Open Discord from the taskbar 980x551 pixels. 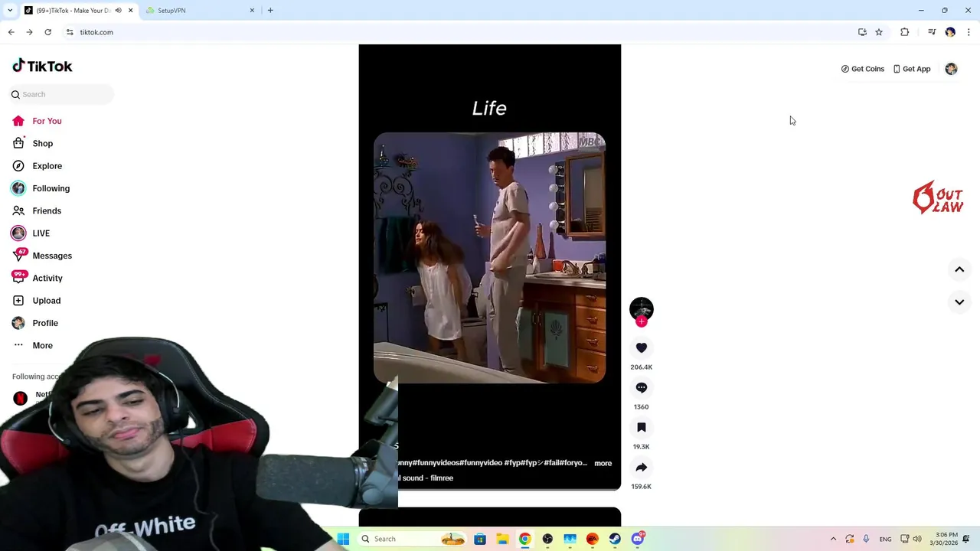click(638, 539)
